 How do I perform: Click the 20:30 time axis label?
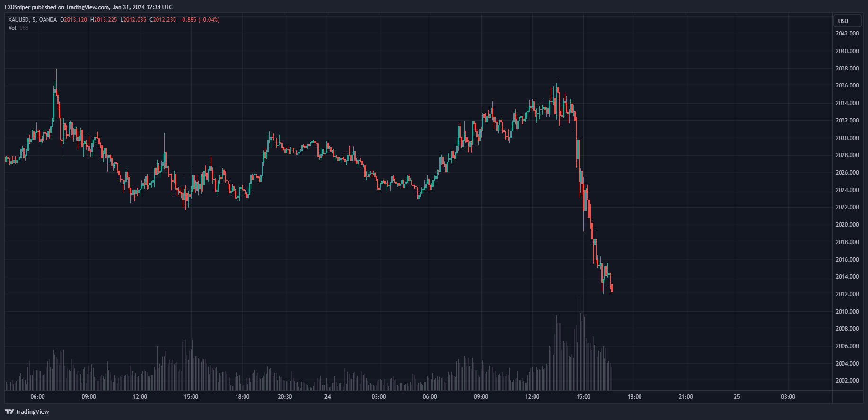click(285, 397)
